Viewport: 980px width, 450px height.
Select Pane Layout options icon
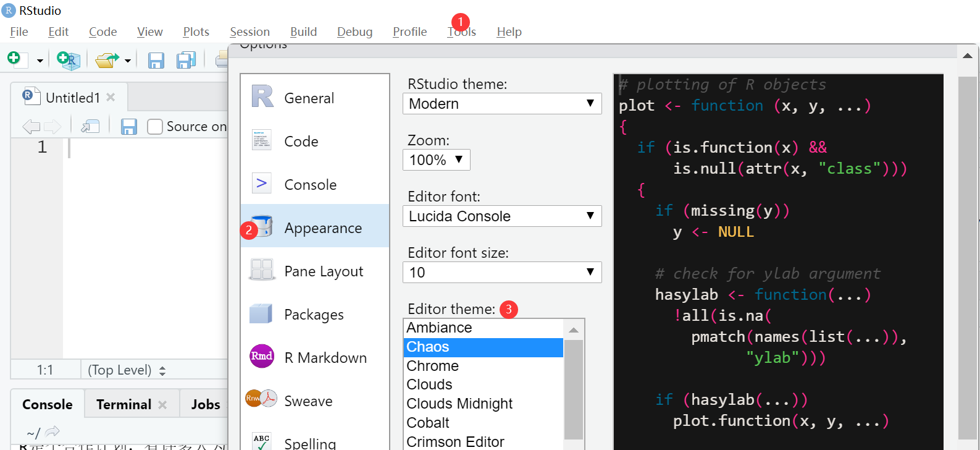pos(262,270)
